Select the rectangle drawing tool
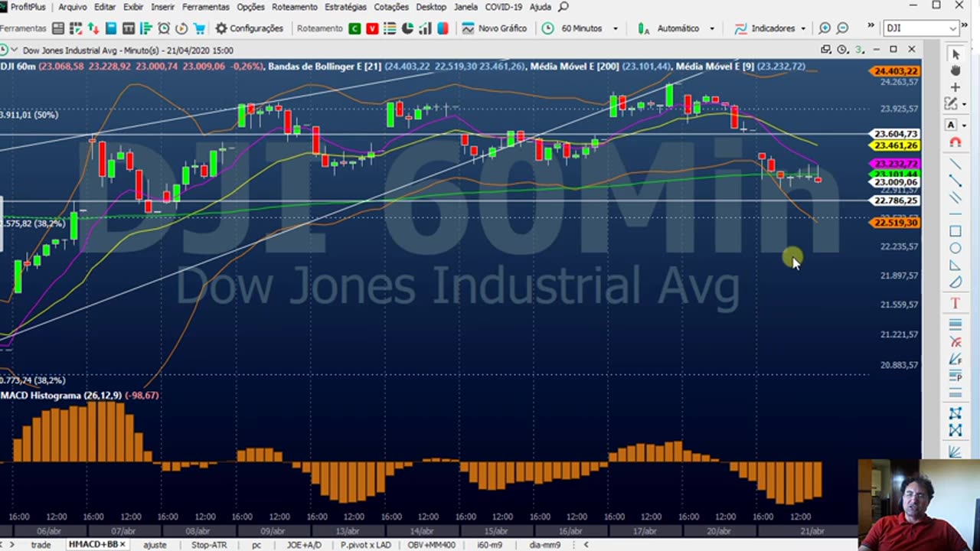The height and width of the screenshot is (551, 980). (x=955, y=231)
